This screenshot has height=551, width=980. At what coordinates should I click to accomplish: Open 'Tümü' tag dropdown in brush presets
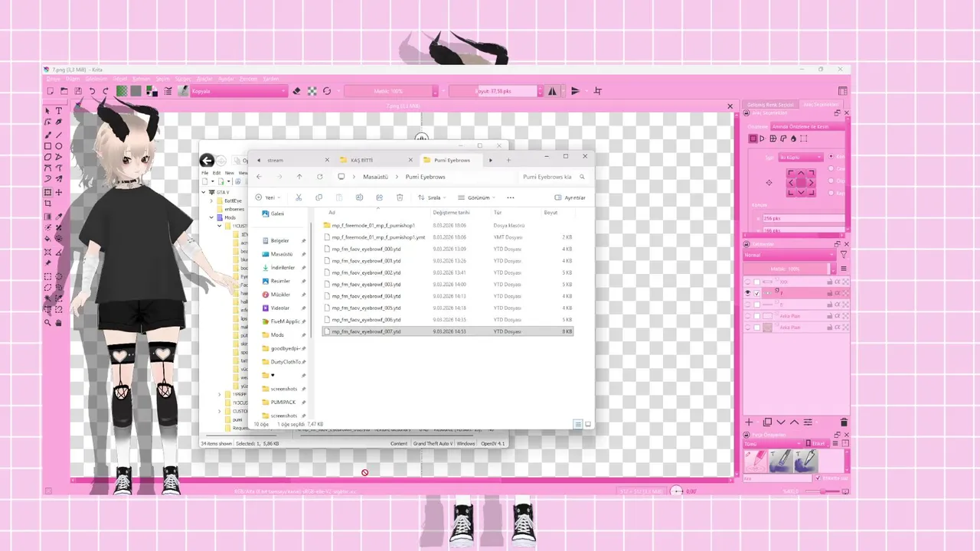coord(773,443)
